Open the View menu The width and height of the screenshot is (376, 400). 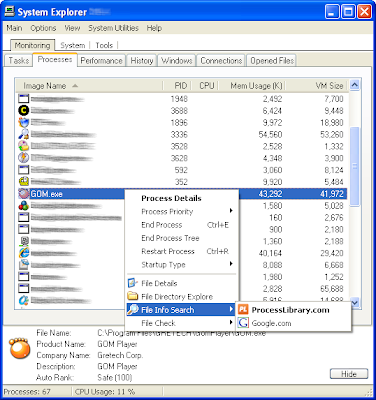[72, 28]
